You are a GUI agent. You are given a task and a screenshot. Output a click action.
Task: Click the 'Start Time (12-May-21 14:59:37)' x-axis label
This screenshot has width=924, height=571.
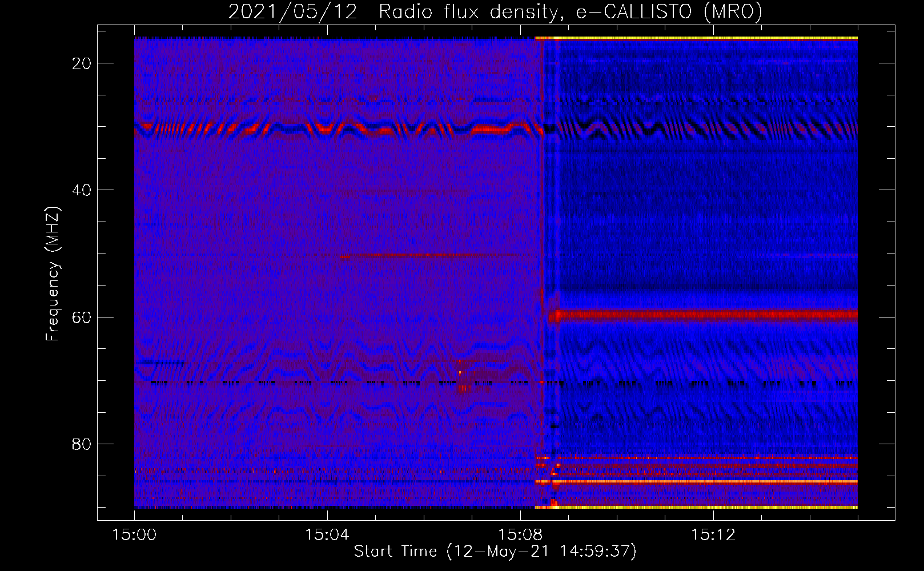(x=495, y=552)
